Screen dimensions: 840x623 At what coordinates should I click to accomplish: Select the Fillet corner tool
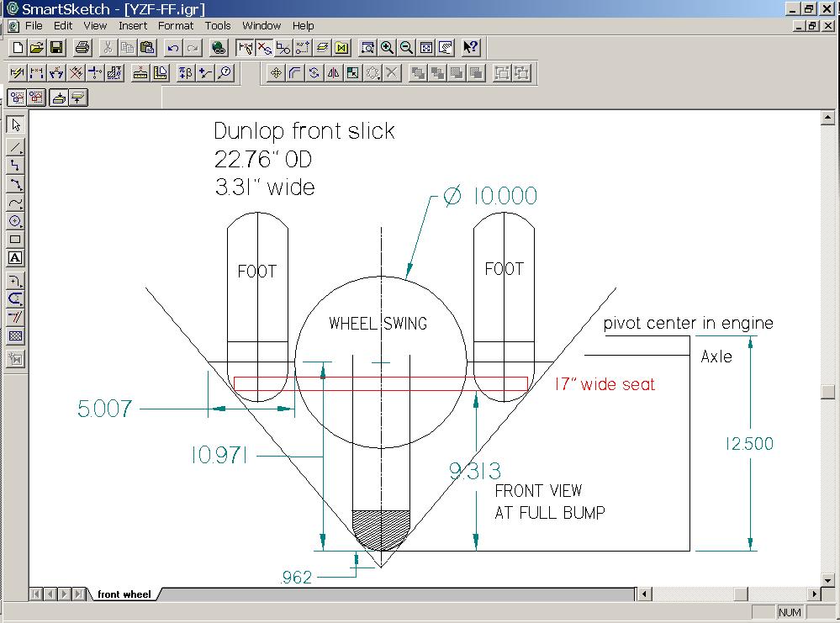point(15,281)
